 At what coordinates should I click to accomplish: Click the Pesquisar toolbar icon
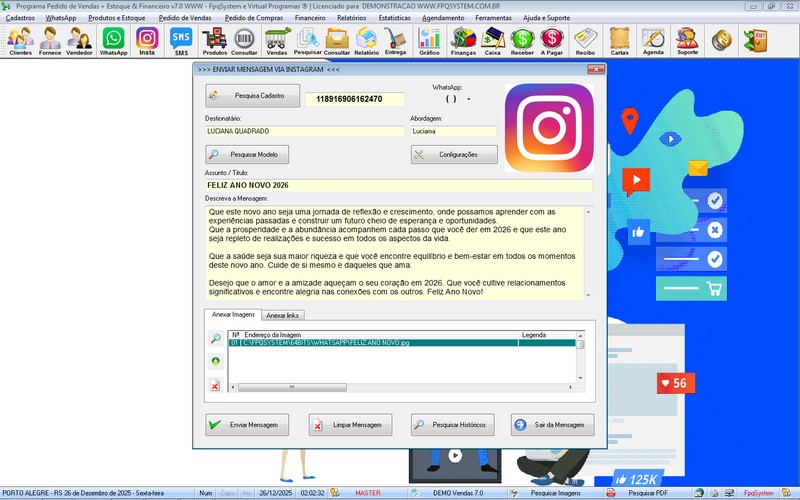(308, 41)
